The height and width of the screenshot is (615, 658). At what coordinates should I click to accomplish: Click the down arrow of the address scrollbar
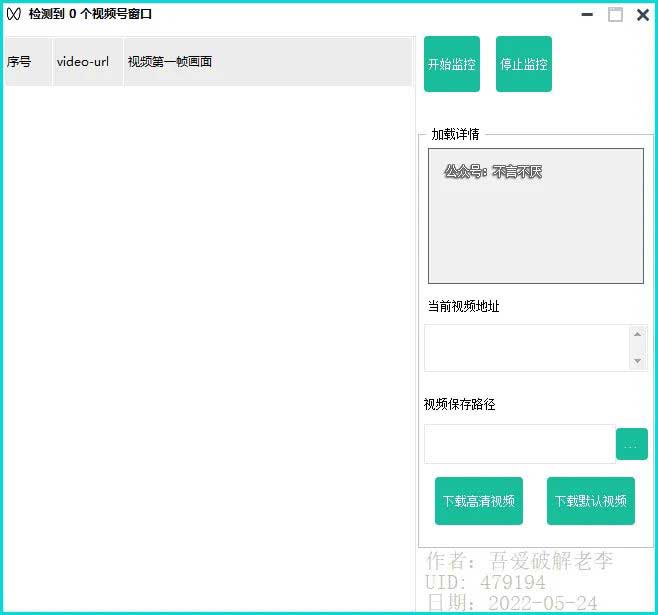(638, 361)
